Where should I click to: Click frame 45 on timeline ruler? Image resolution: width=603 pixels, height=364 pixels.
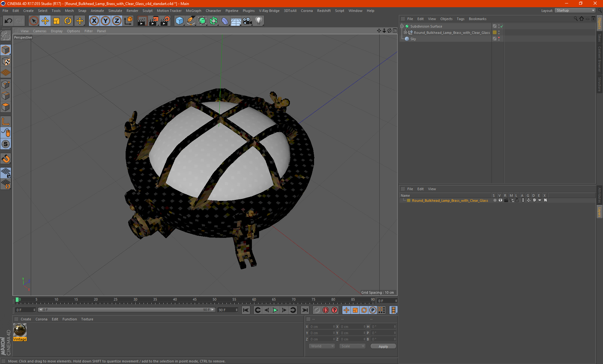point(195,300)
